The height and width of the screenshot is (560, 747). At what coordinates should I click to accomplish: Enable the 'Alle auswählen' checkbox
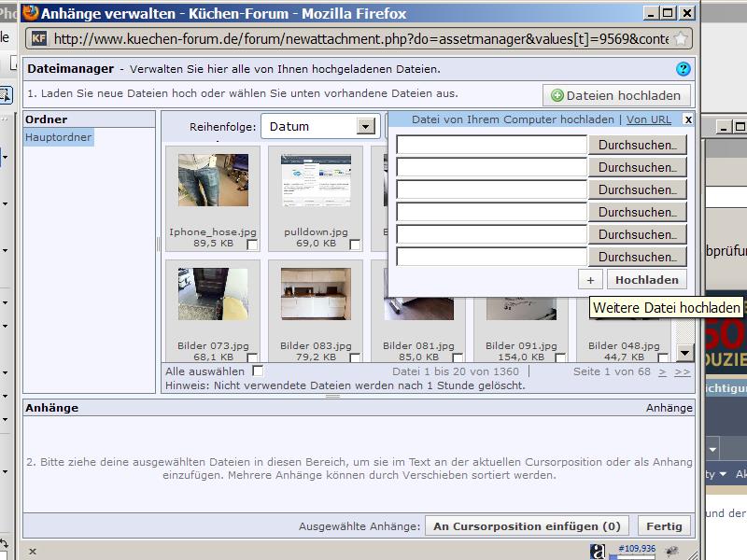[x=258, y=371]
